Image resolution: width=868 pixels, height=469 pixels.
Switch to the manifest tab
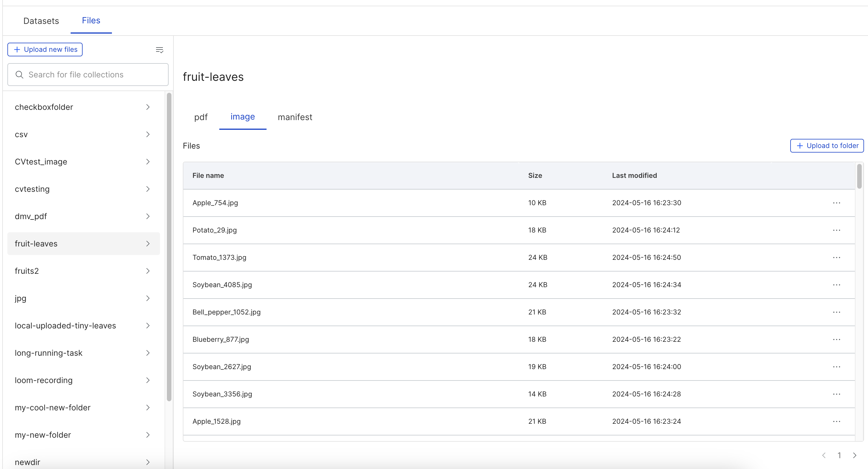294,117
